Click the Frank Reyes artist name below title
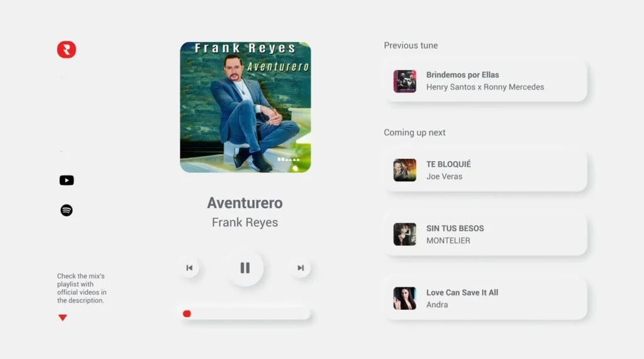The image size is (644, 359). pyautogui.click(x=245, y=222)
